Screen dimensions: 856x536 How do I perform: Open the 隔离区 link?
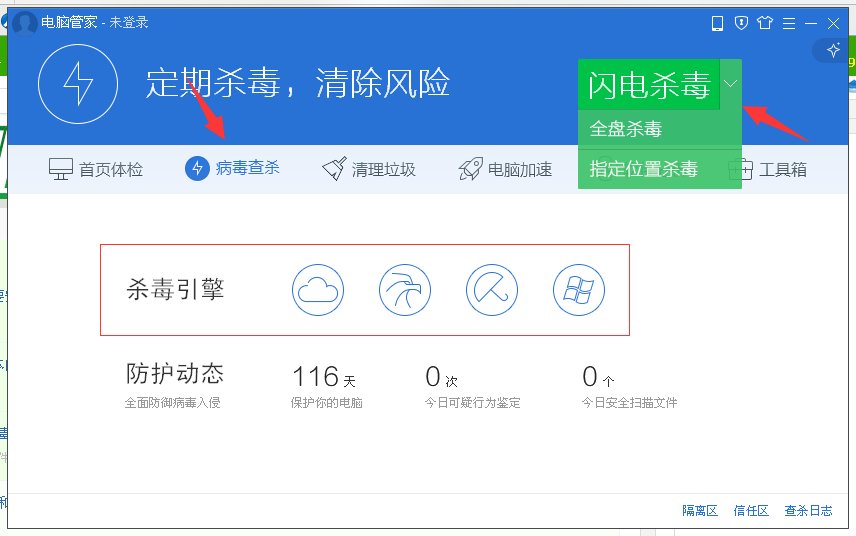click(x=700, y=511)
